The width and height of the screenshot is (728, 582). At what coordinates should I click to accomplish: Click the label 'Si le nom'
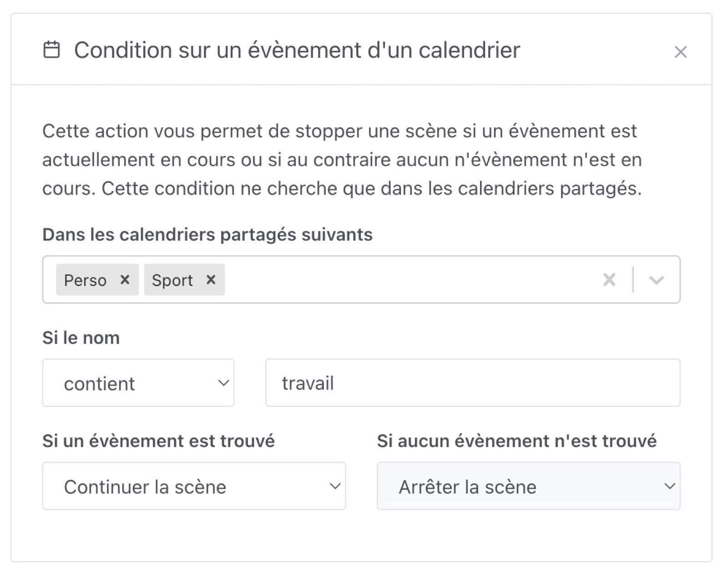click(x=81, y=337)
